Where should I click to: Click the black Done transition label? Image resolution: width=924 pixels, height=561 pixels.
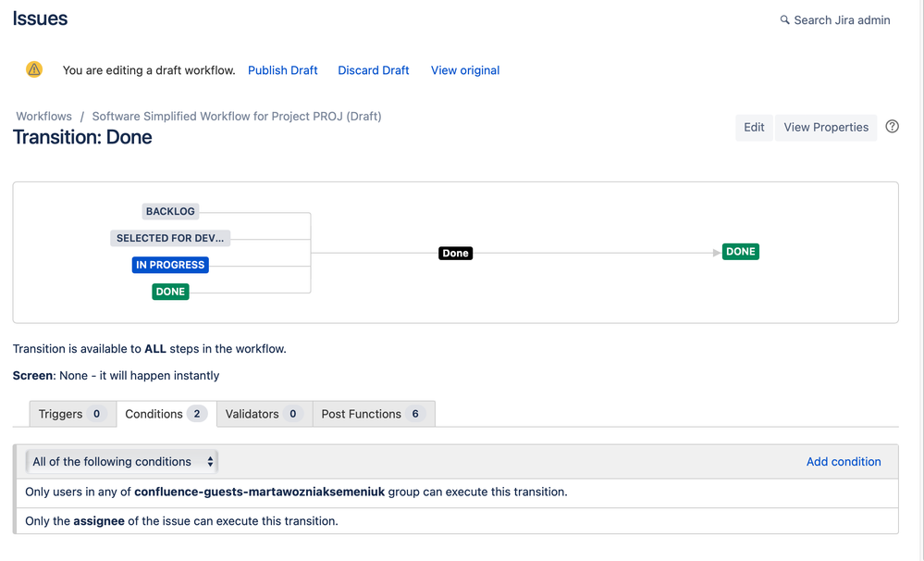pos(455,253)
